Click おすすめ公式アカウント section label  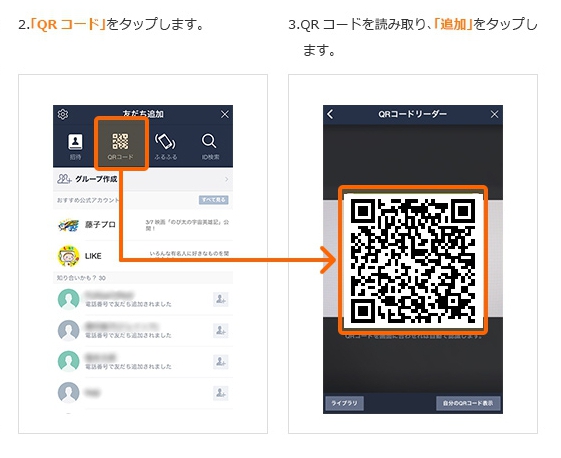coord(88,200)
